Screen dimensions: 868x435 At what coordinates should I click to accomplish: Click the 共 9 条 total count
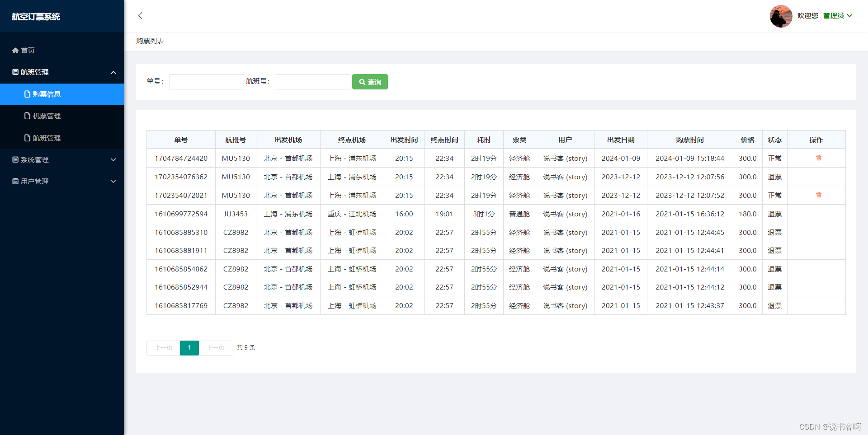tap(246, 348)
